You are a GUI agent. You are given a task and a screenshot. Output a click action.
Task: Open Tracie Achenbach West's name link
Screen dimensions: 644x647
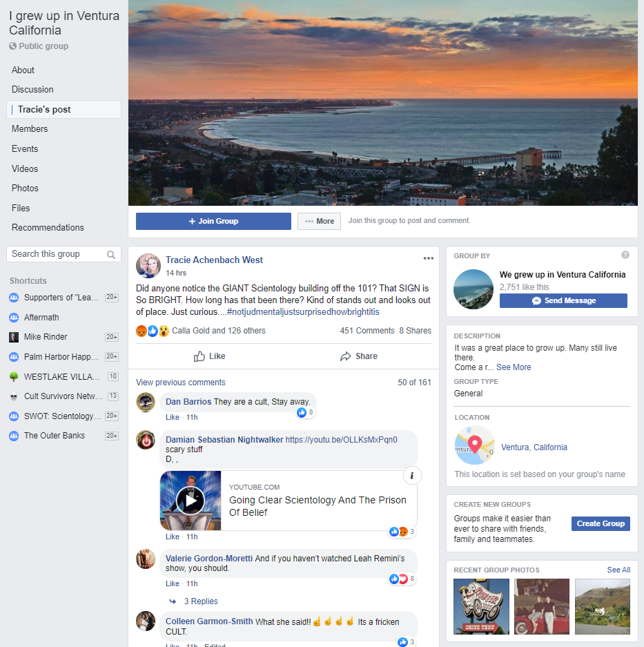[x=214, y=260]
